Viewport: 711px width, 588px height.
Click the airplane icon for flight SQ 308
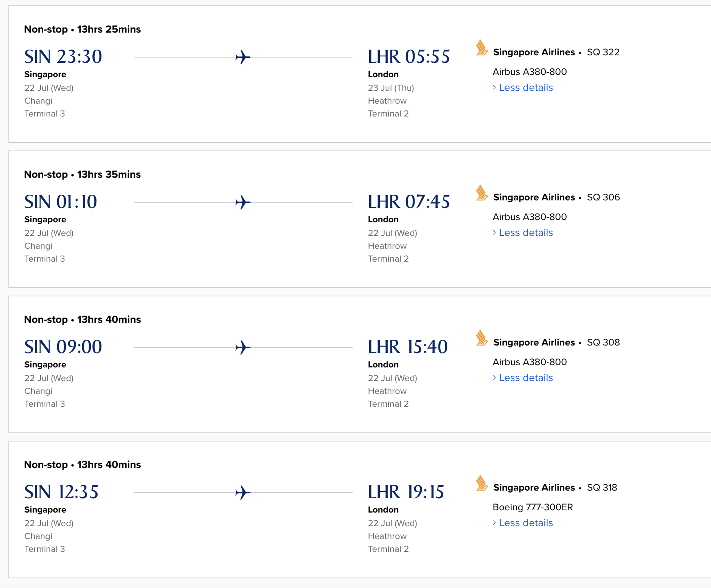[x=243, y=347]
